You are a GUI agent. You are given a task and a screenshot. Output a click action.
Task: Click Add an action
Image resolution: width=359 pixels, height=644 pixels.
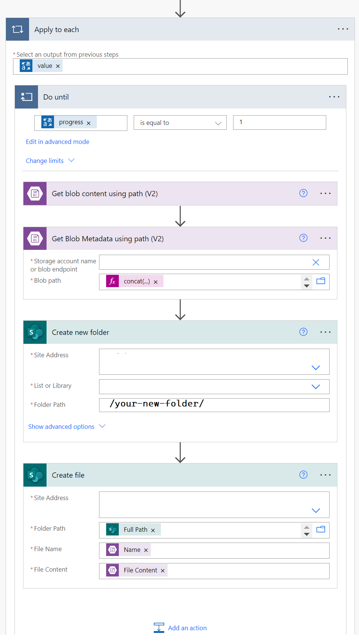[x=180, y=628]
